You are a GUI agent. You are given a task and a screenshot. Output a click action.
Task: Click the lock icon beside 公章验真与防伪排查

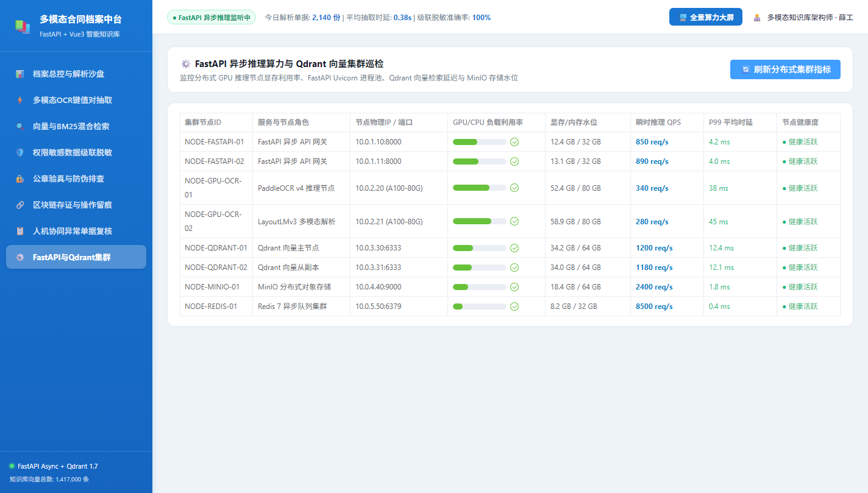point(20,179)
